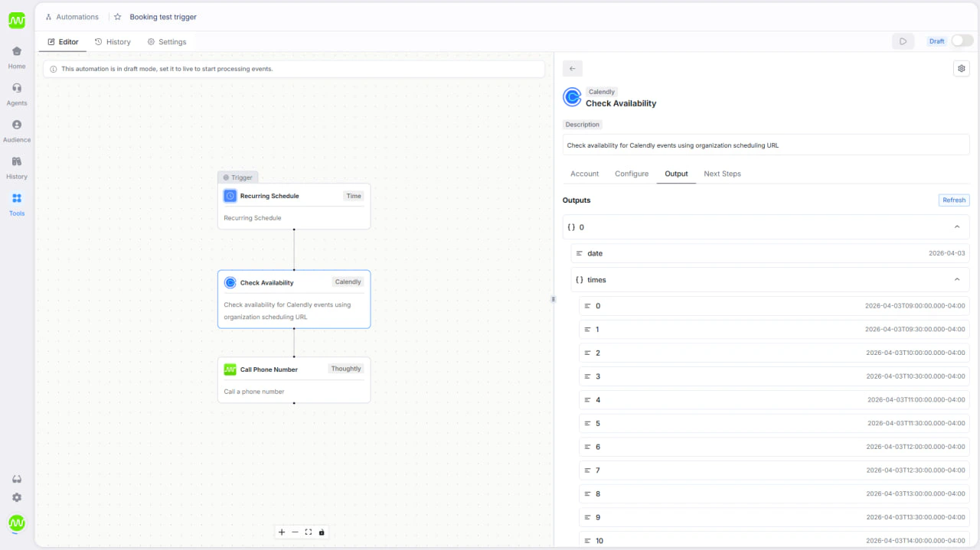Open the Next Steps tab

tap(722, 174)
